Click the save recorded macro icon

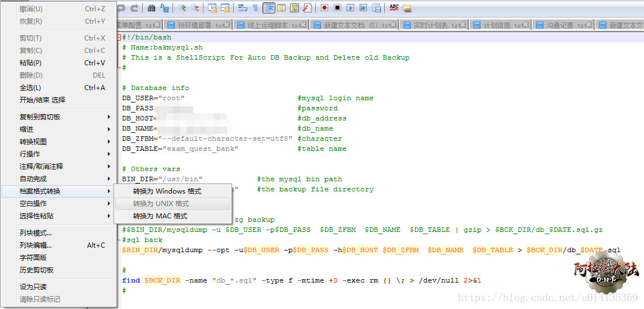pyautogui.click(x=376, y=8)
